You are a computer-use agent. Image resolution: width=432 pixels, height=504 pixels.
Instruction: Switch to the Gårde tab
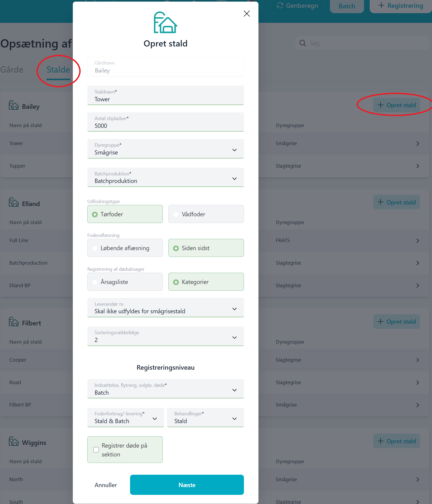[12, 70]
